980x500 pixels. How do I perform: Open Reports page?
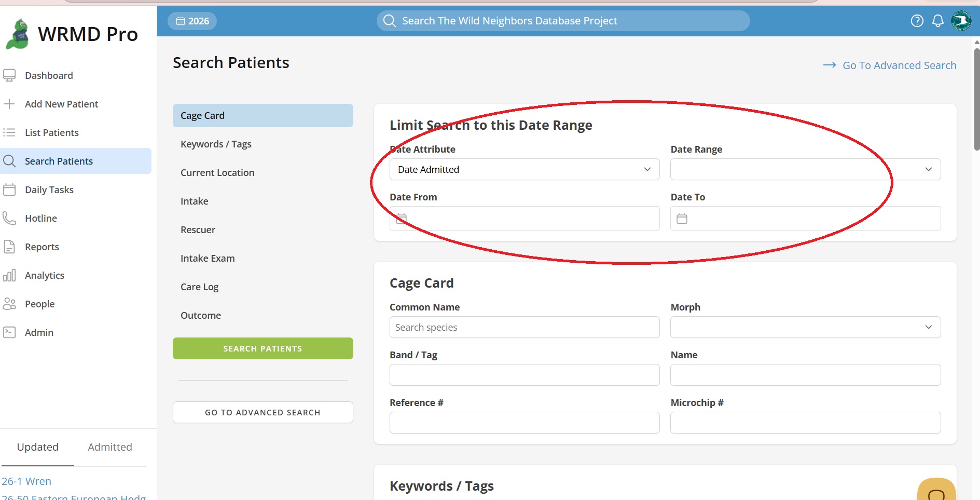click(x=42, y=247)
